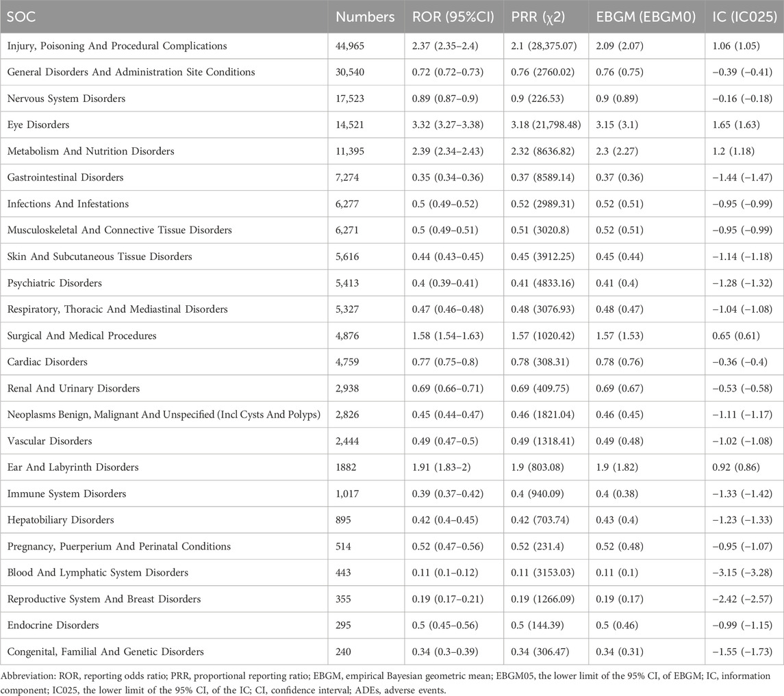Click the PRR value 0.42 (703.74)
The height and width of the screenshot is (696, 784).
(540, 520)
